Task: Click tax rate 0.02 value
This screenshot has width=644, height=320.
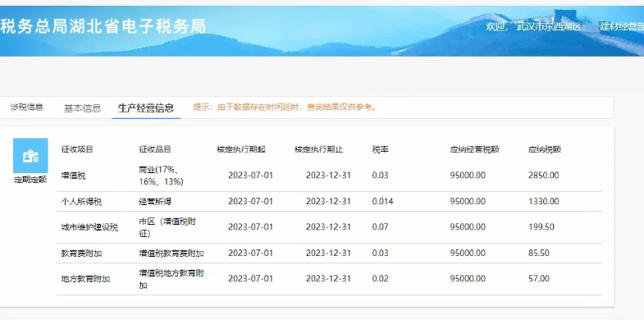Action: click(381, 278)
